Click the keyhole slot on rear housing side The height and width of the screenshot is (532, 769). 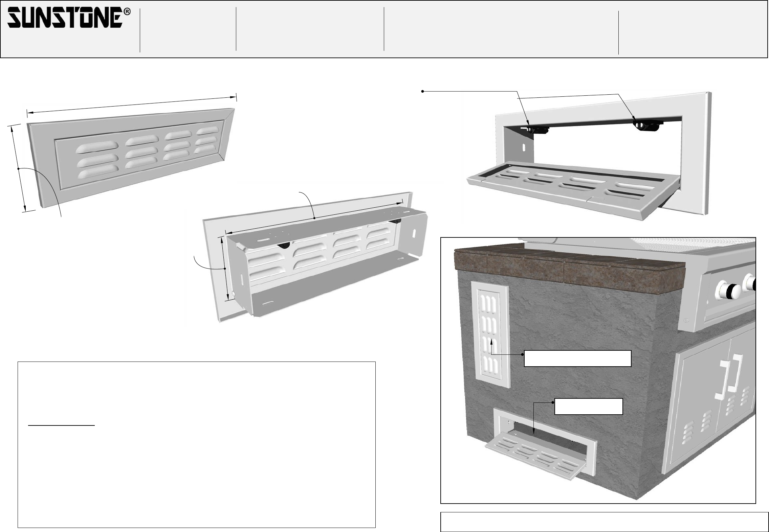(414, 234)
